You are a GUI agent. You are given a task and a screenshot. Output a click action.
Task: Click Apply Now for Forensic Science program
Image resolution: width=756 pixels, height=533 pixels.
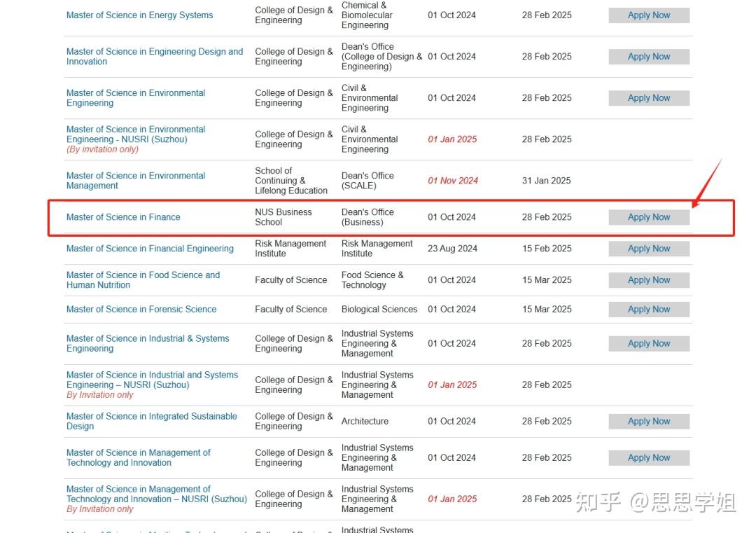(648, 309)
